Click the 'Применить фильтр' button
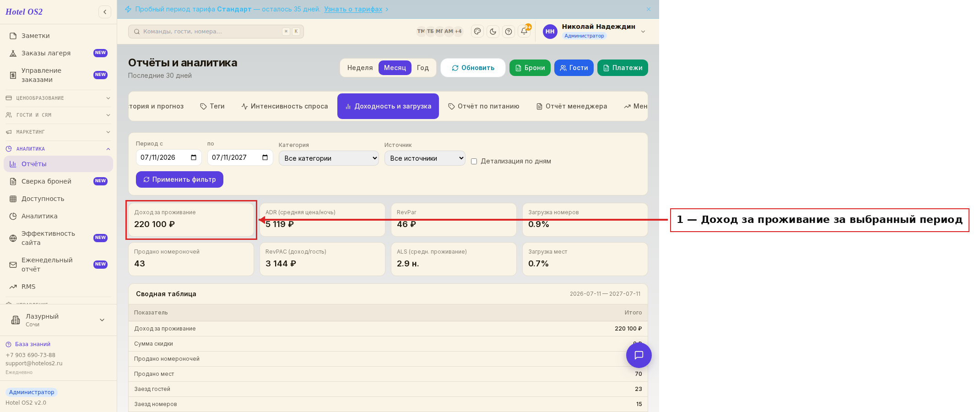 (179, 179)
